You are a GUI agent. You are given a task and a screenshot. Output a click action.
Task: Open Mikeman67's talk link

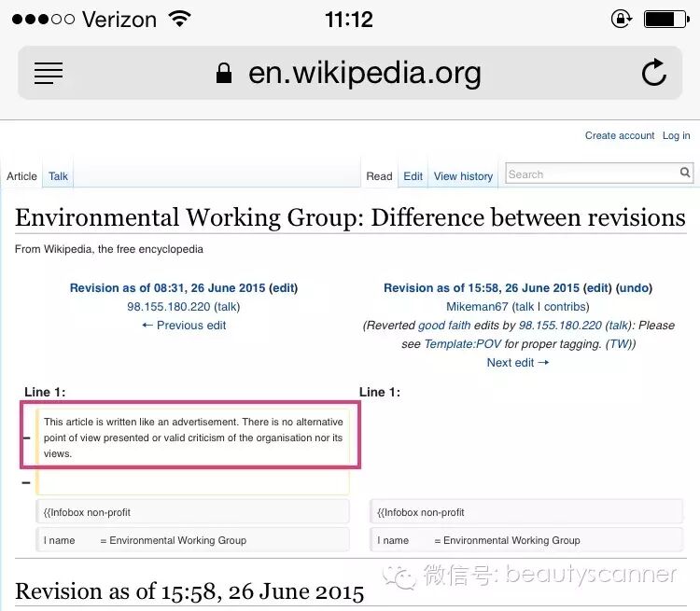pyautogui.click(x=525, y=307)
